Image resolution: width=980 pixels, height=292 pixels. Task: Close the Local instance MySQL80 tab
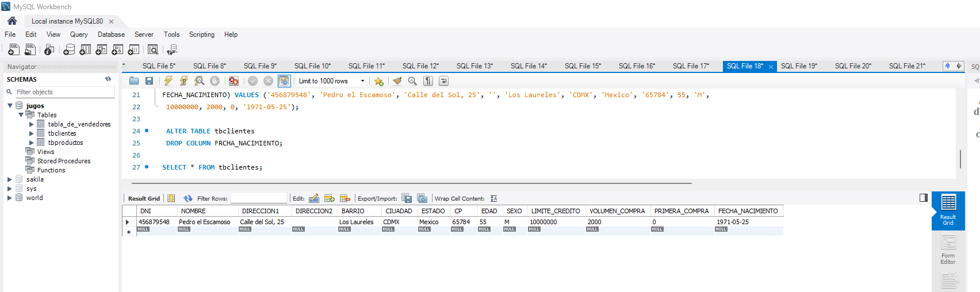coord(112,21)
